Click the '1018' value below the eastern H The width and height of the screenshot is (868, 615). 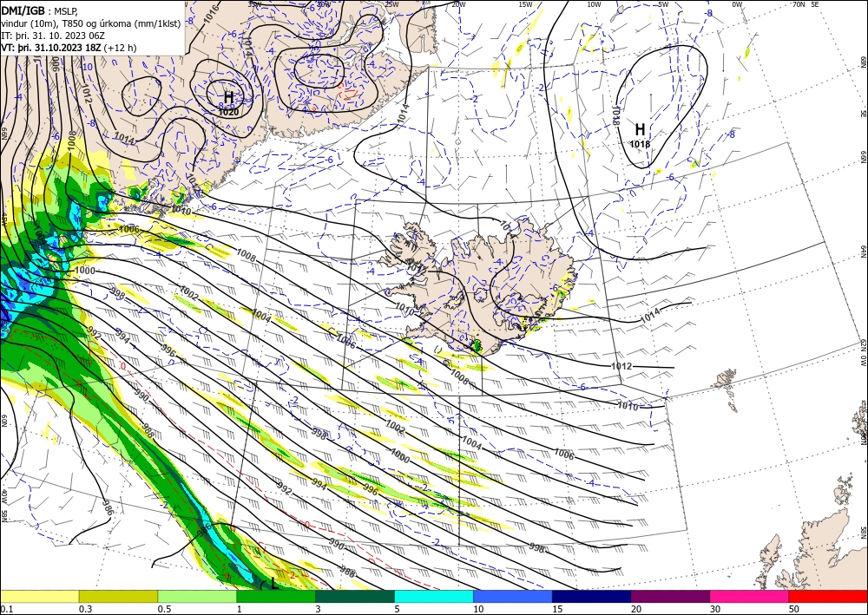point(640,144)
